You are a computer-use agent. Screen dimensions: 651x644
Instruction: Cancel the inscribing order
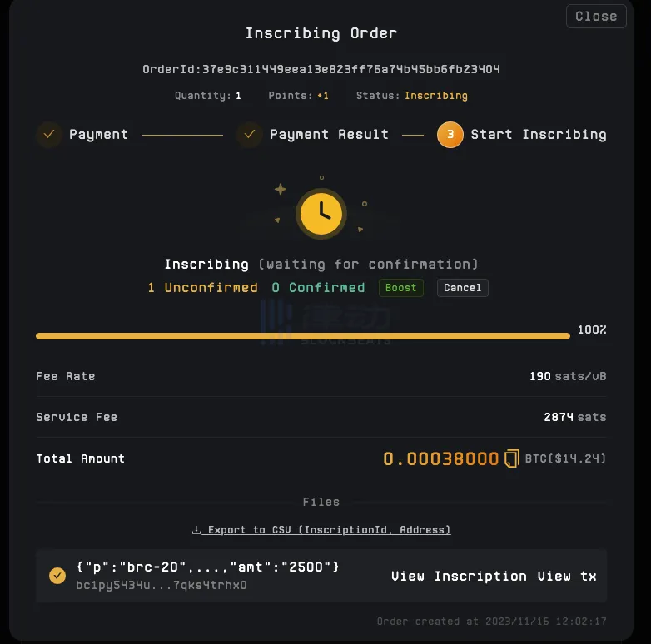(x=462, y=288)
